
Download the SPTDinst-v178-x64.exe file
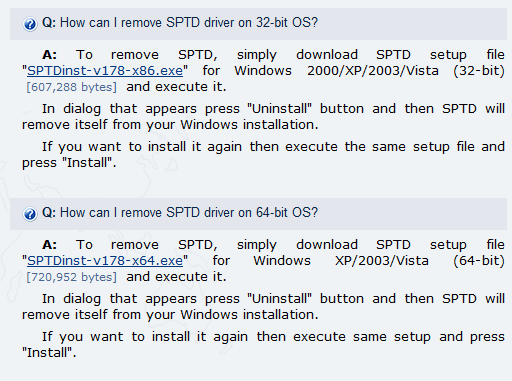point(105,261)
